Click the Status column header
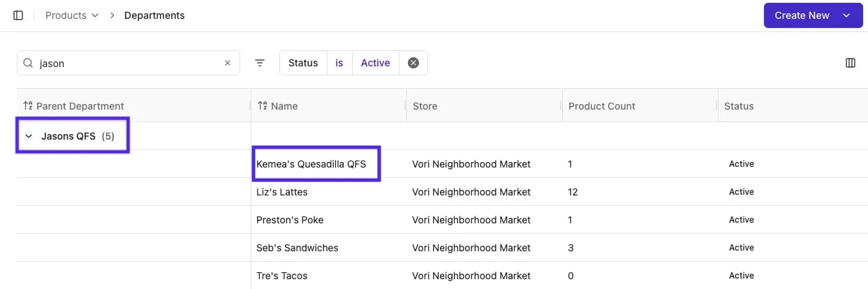Image resolution: width=868 pixels, height=289 pixels. pyautogui.click(x=793, y=106)
